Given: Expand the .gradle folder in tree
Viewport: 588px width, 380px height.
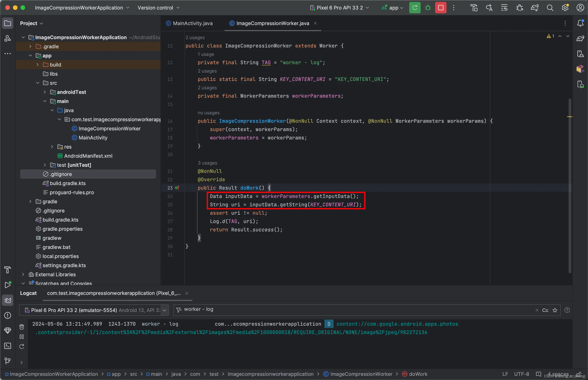Looking at the screenshot, I should [30, 46].
